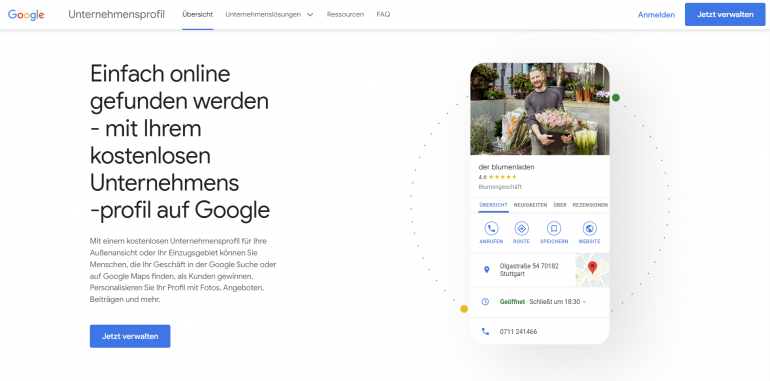This screenshot has height=381, width=770.
Task: Click the Route directions icon
Action: pos(522,228)
